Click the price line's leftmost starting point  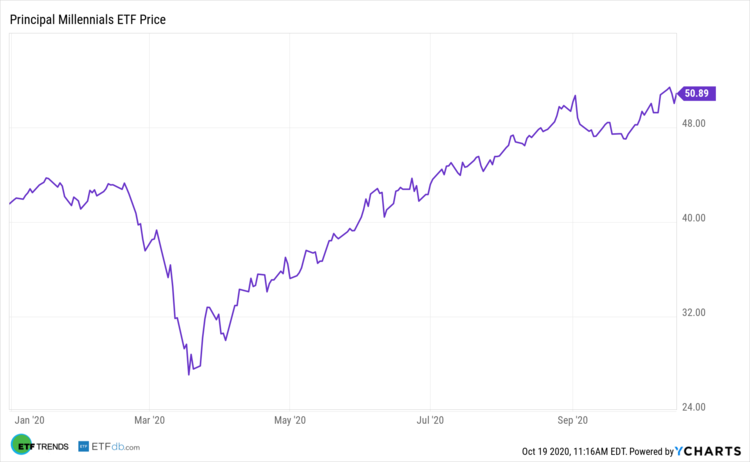click(10, 203)
